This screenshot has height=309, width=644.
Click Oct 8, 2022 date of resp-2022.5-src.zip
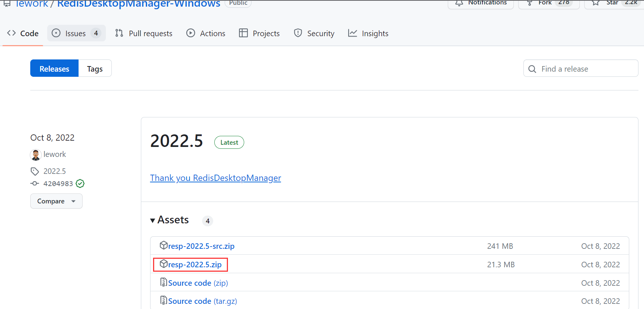600,246
